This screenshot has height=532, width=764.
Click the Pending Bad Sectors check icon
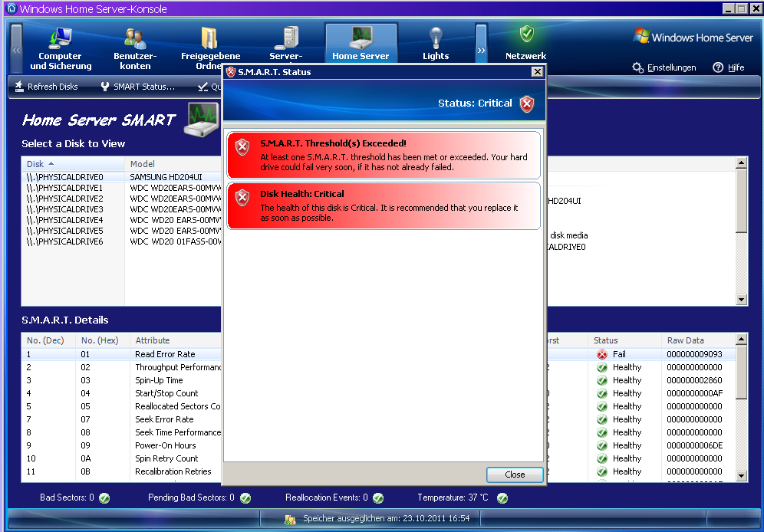(245, 498)
